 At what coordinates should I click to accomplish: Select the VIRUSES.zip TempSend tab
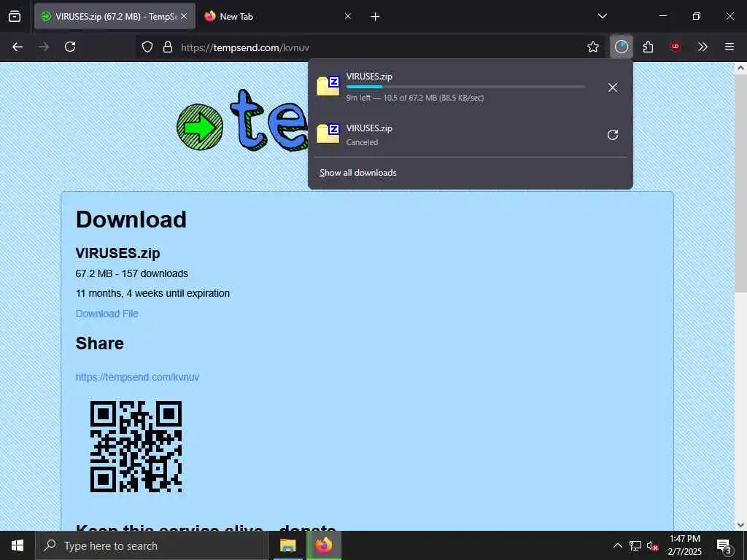click(115, 17)
